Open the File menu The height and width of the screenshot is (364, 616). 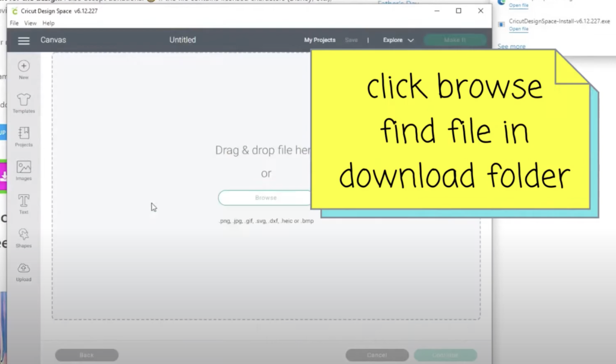[14, 23]
